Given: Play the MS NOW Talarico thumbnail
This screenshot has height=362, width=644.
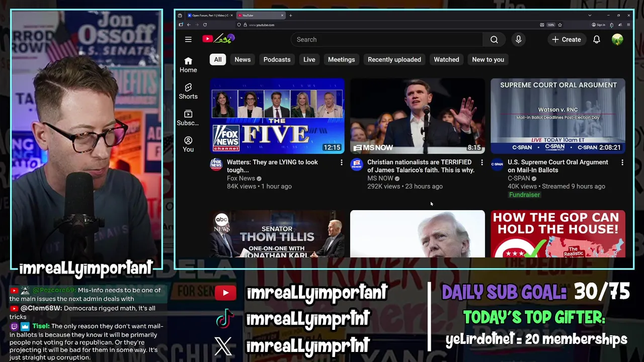Looking at the screenshot, I should click(418, 116).
